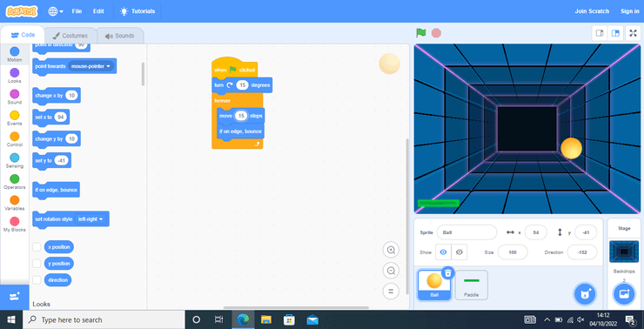
Task: Start the project with the green flag
Action: tap(420, 33)
